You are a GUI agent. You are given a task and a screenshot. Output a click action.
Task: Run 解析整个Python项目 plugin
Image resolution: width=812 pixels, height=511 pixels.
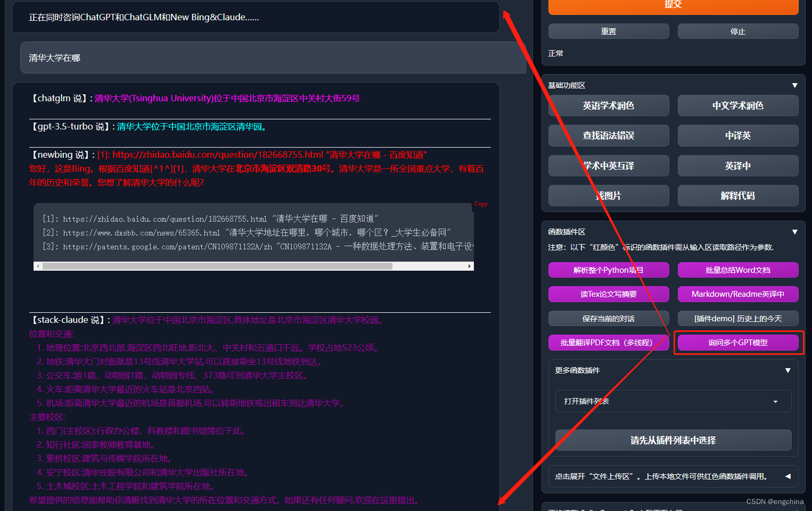tap(609, 270)
